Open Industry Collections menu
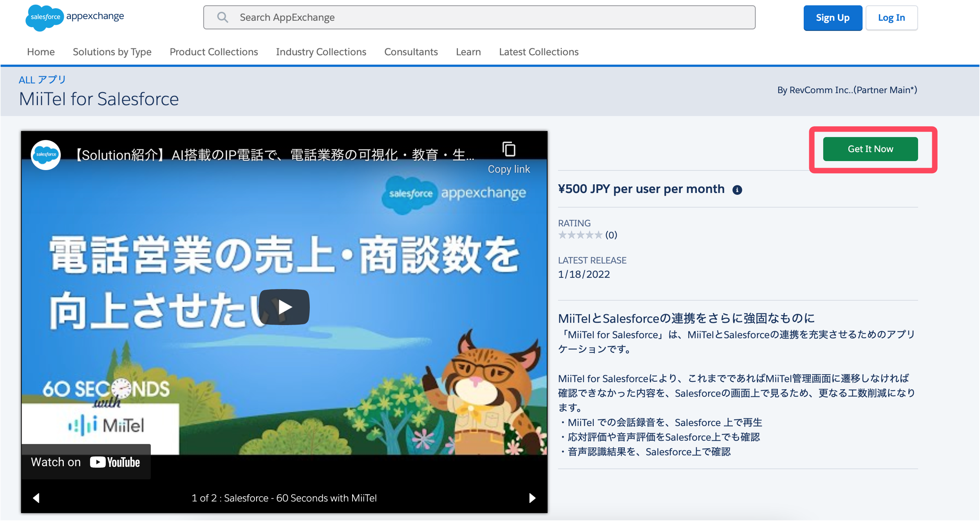Viewport: 980px width, 521px height. point(321,52)
